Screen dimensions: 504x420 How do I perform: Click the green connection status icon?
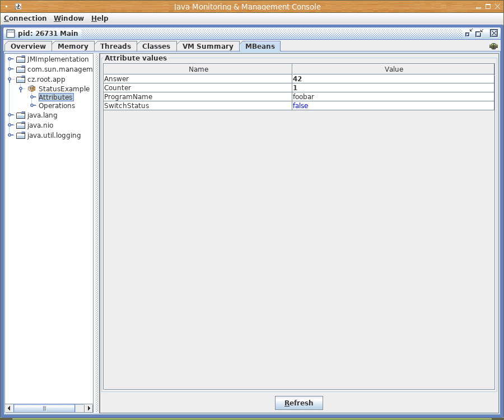(x=493, y=46)
